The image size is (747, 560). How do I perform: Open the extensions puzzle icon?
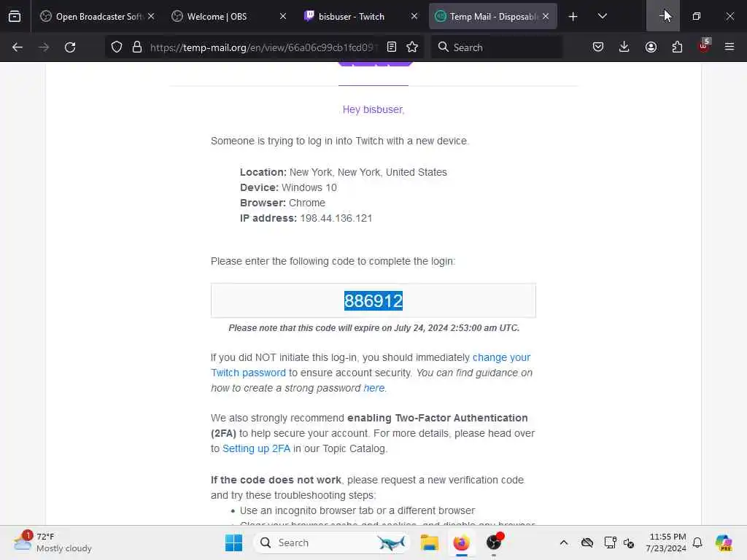tap(677, 47)
